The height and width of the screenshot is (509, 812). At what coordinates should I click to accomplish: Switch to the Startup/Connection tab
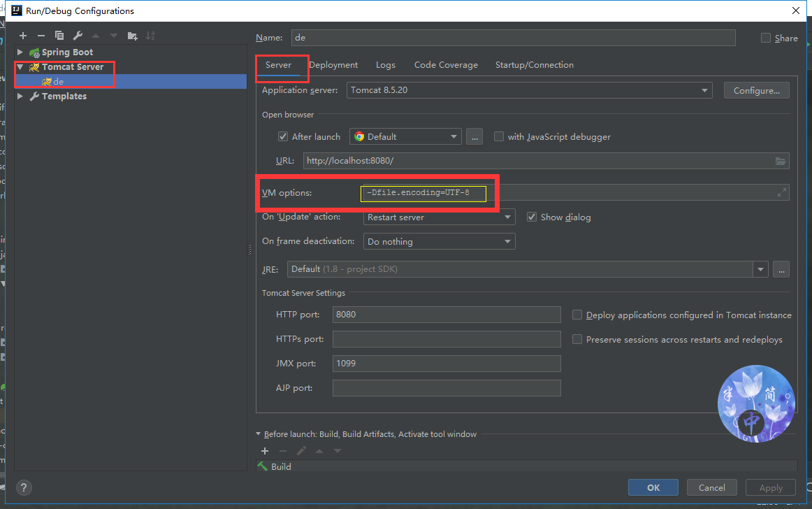pyautogui.click(x=535, y=65)
